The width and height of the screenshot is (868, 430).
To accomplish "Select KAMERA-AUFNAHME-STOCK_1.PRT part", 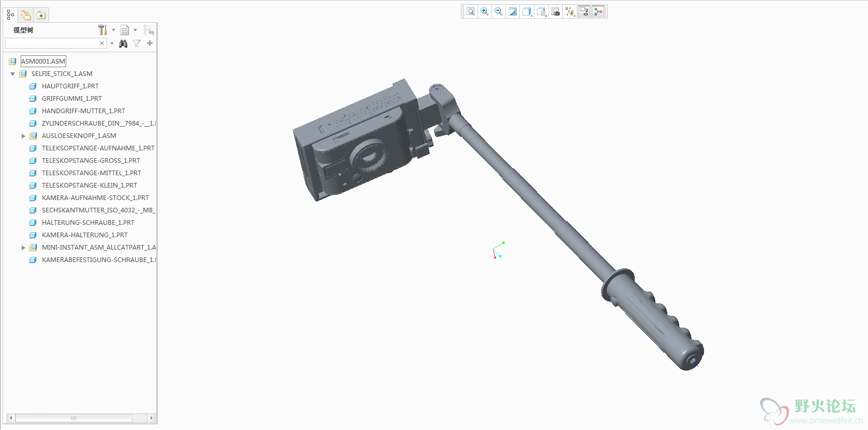I will pos(95,198).
